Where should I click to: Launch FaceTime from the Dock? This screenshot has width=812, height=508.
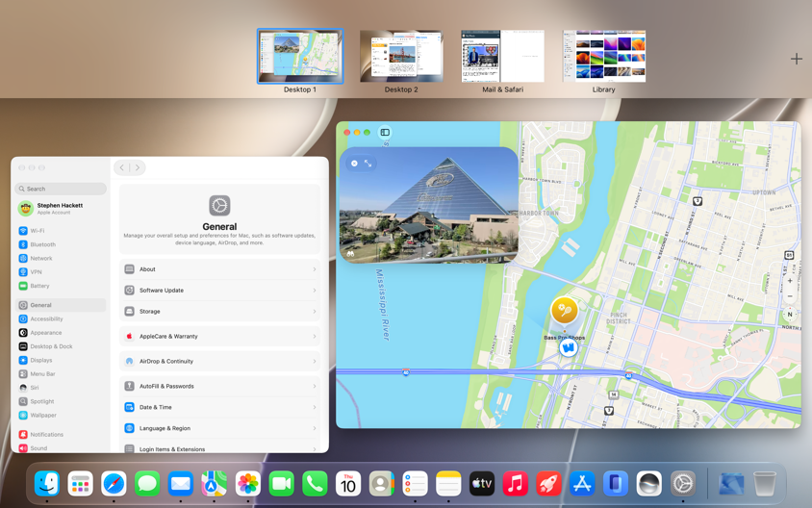click(x=281, y=484)
